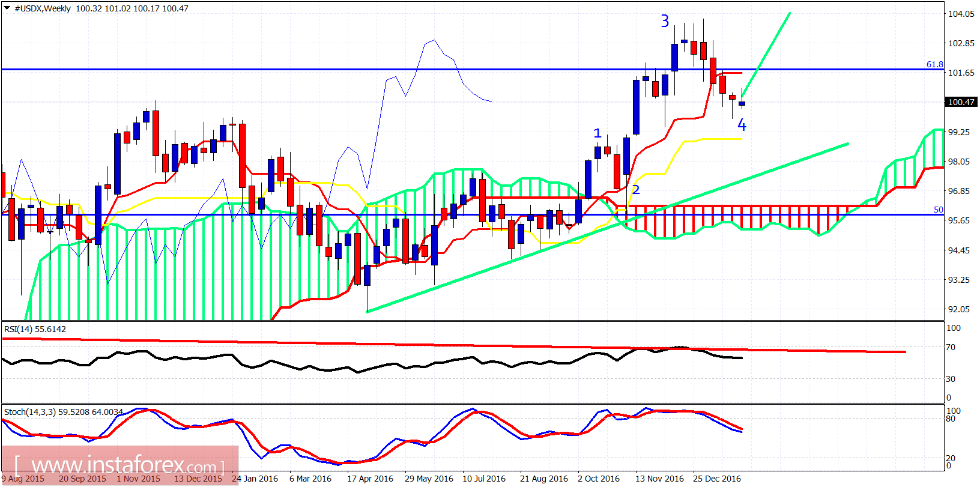Image resolution: width=980 pixels, height=487 pixels.
Task: Click the Stochastic scale label 80
Action: point(951,419)
